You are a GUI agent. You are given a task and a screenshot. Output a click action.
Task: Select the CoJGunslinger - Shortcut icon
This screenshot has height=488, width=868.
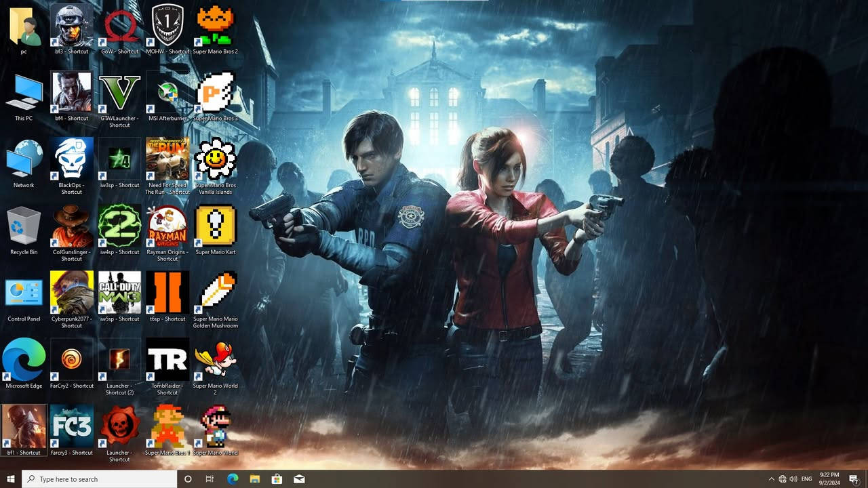pos(72,226)
